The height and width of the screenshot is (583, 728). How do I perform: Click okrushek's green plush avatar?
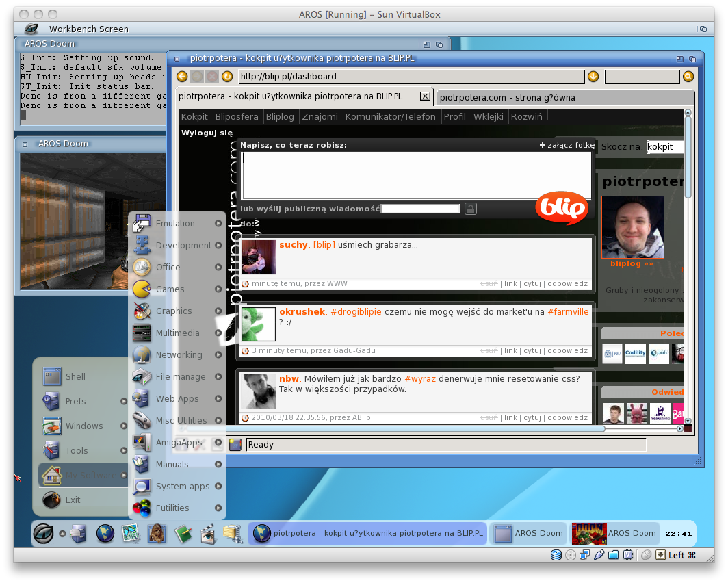(259, 324)
